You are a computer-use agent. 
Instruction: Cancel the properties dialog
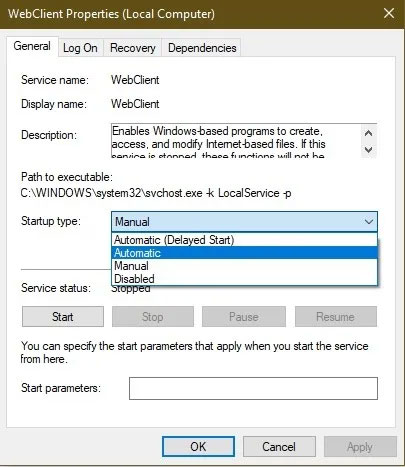(x=279, y=447)
